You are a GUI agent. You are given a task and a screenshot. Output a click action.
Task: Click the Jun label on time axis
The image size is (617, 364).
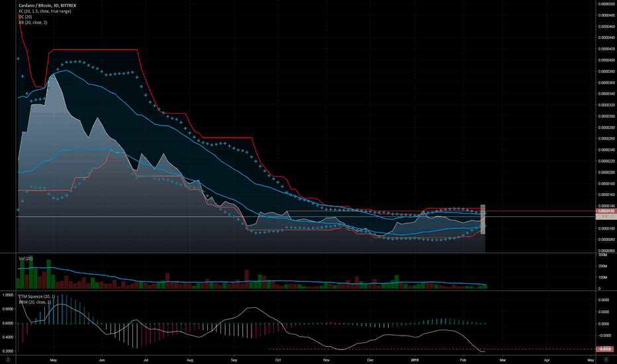pos(101,360)
